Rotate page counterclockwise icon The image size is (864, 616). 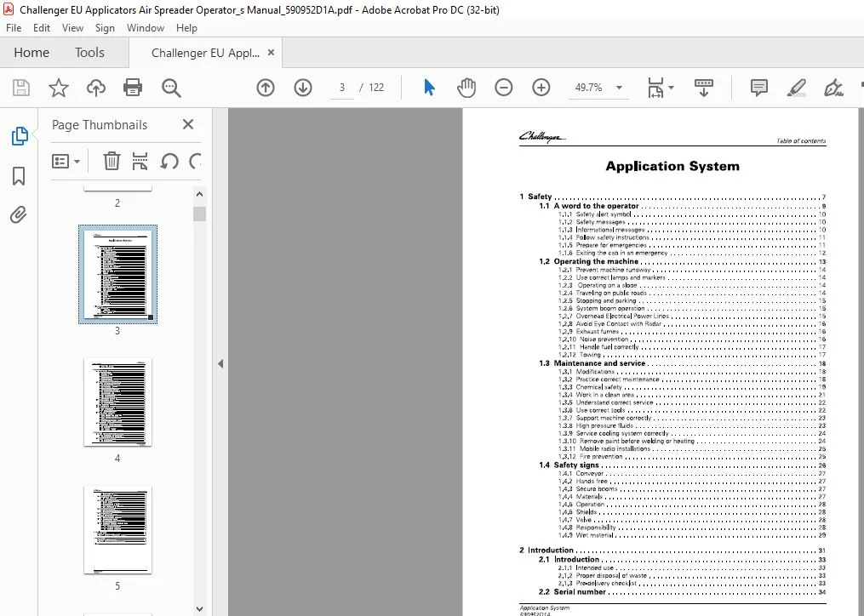point(169,162)
